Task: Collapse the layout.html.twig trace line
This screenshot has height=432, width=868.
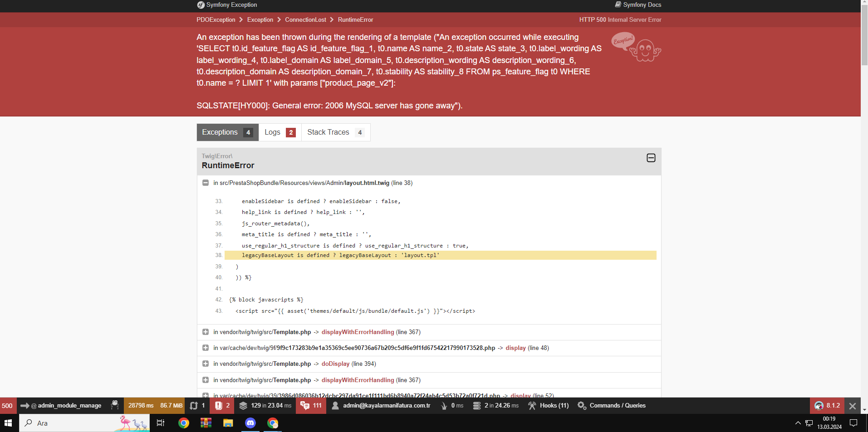Action: coord(206,183)
